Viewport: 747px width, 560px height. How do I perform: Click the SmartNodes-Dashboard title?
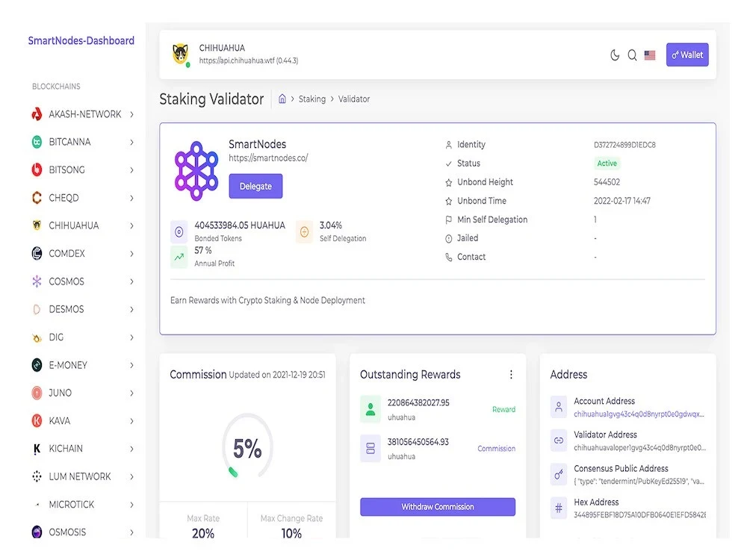tap(81, 40)
